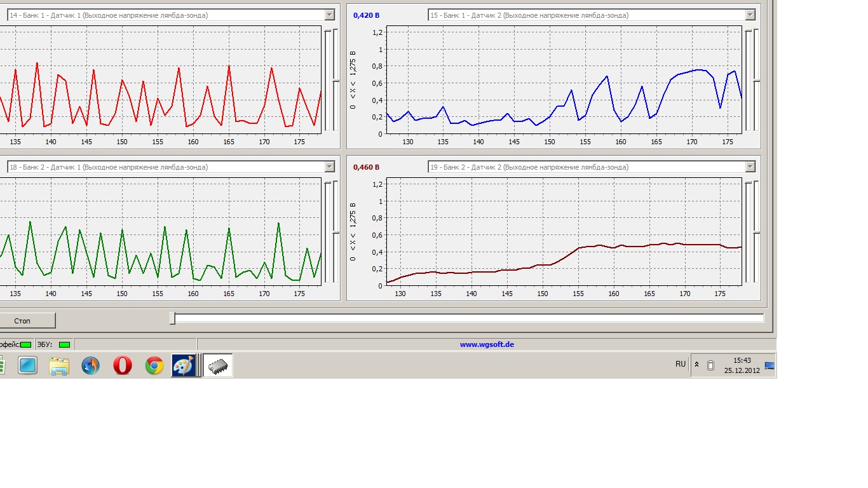868x488 pixels.
Task: Launch Firefox from the taskbar
Action: (x=91, y=365)
